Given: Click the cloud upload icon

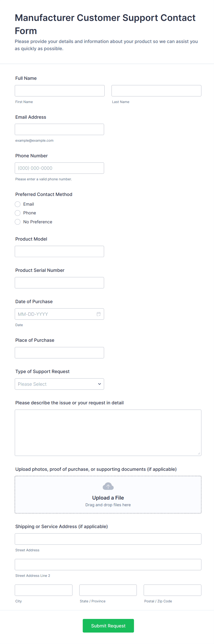Looking at the screenshot, I should point(108,486).
